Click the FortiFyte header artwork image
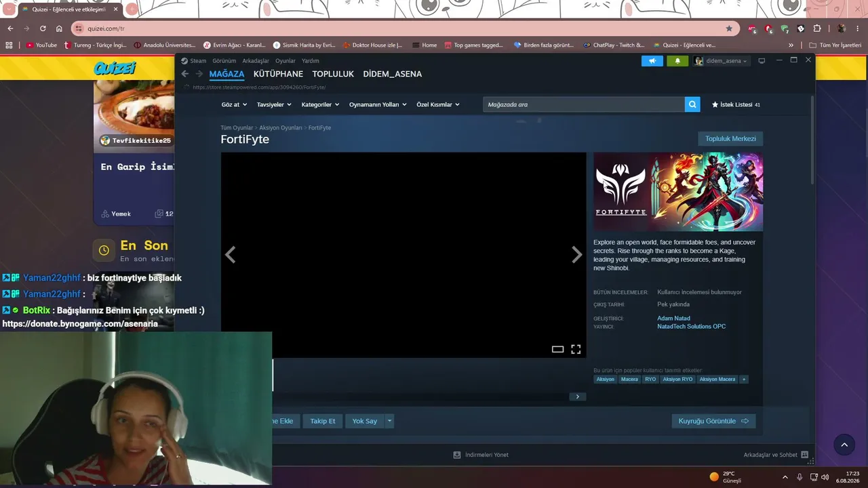The width and height of the screenshot is (868, 488). click(678, 192)
